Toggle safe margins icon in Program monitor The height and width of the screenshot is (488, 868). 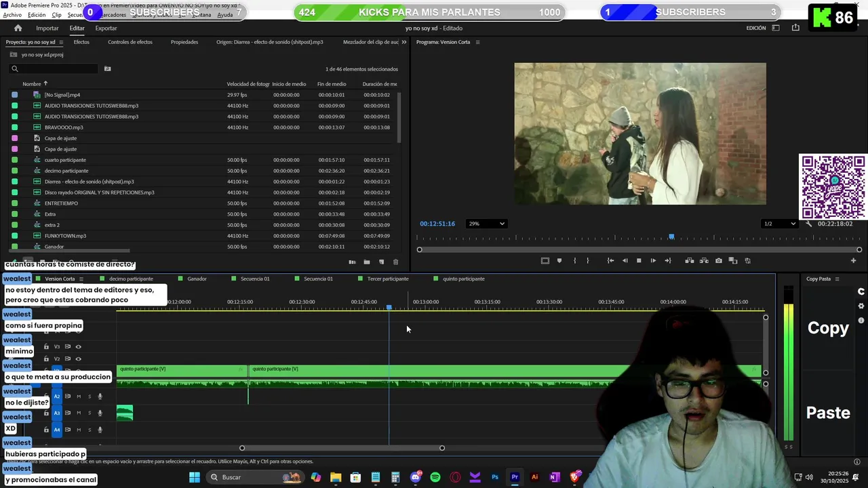point(545,260)
